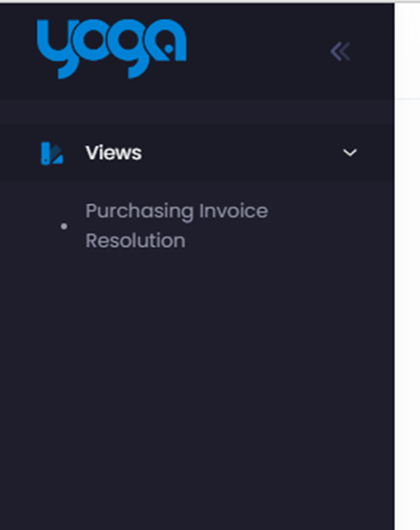Viewport: 420px width, 530px height.
Task: Collapse the Views section chevron
Action: click(x=350, y=153)
